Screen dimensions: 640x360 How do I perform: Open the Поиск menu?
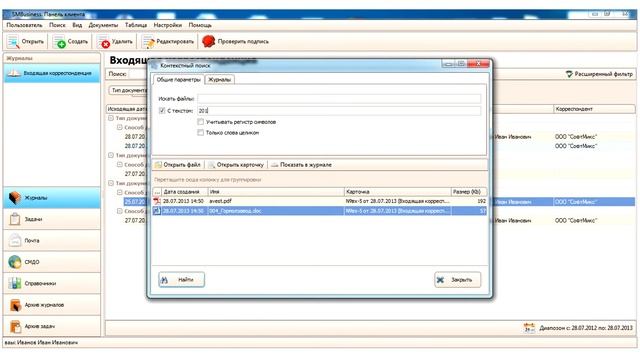[x=57, y=25]
